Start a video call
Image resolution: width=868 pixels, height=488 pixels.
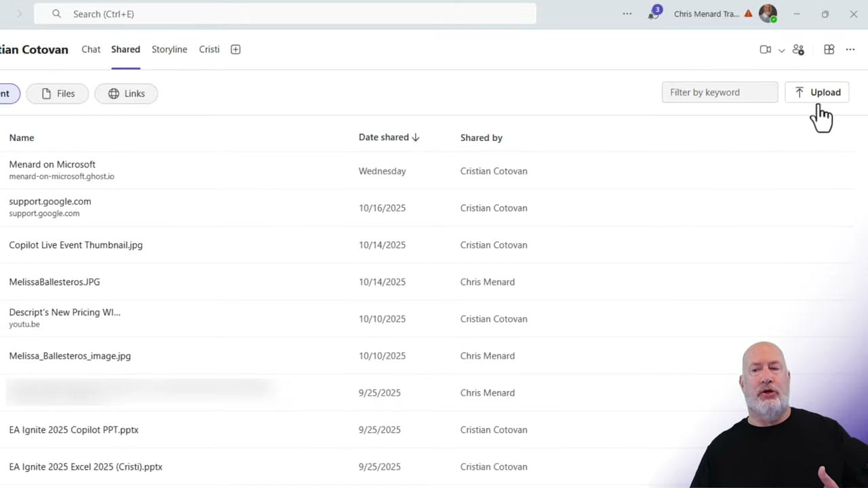tap(765, 49)
